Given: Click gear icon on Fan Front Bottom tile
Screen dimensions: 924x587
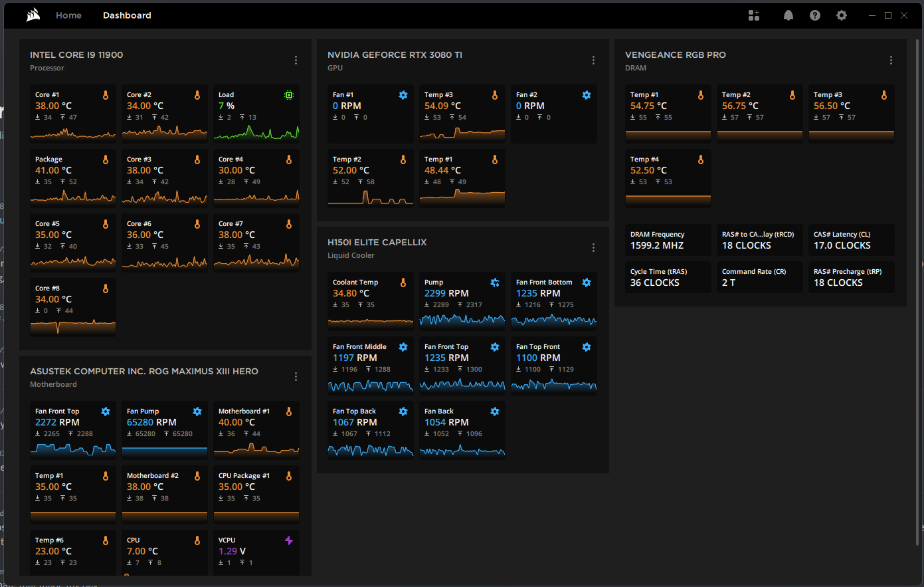Looking at the screenshot, I should 587,283.
